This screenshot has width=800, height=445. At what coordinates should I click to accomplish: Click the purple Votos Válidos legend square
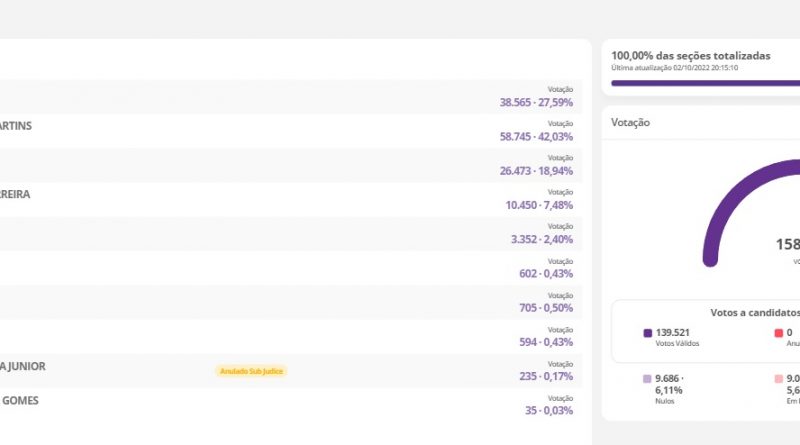(647, 333)
